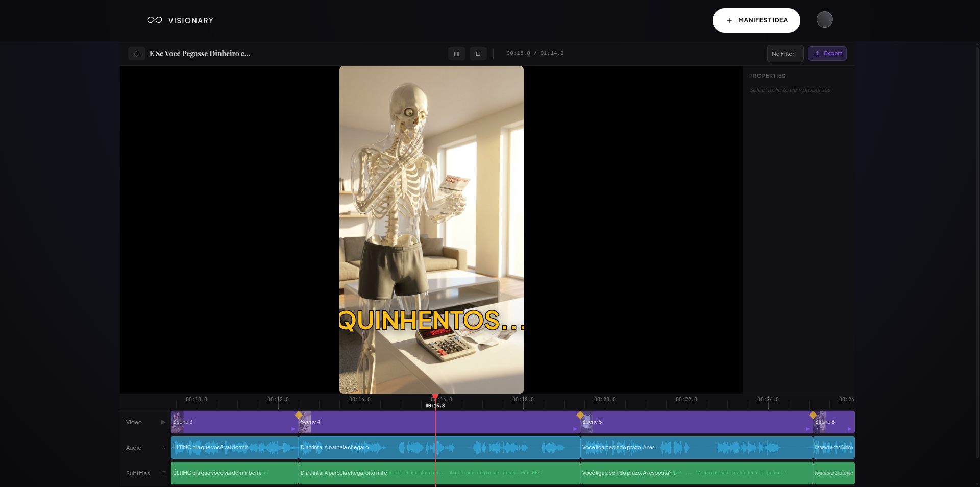Select the transition diamond between Scene 3 and 4
Screen dimensions: 980x487
(x=299, y=415)
